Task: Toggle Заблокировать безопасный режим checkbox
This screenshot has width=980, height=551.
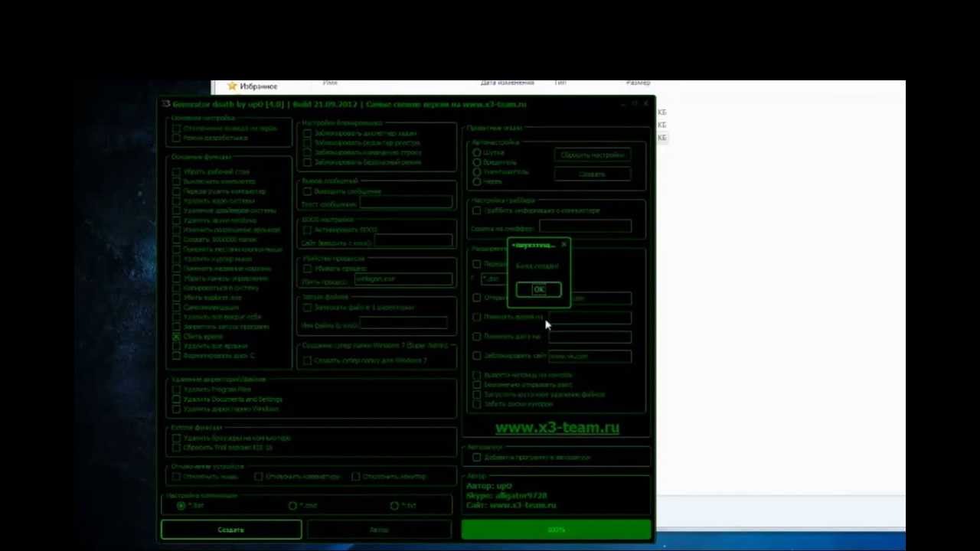Action: click(x=308, y=162)
